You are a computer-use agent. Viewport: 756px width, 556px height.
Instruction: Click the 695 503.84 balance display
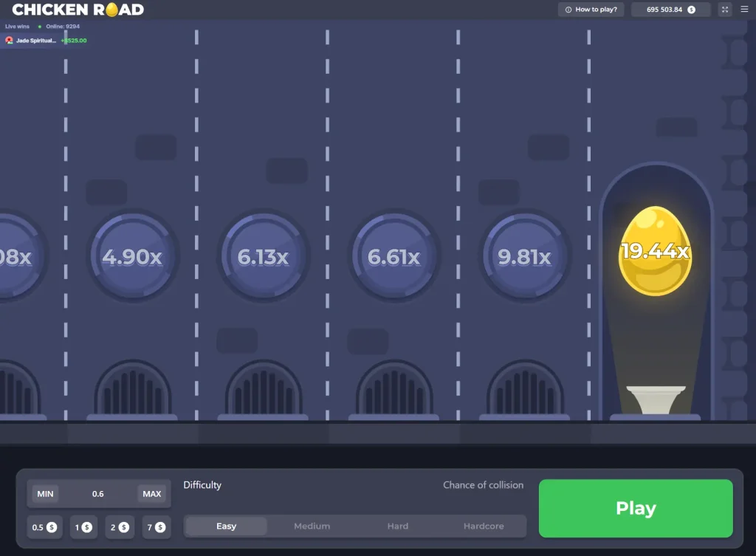670,10
